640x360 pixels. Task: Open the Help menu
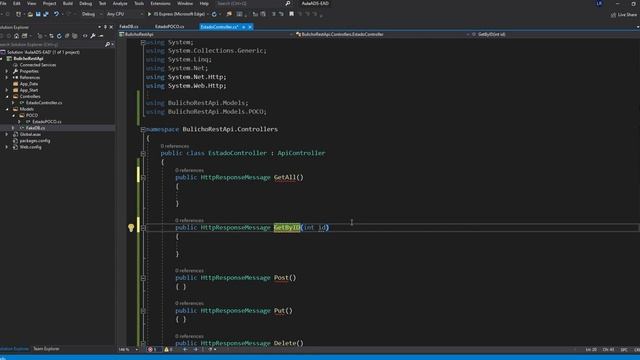[204, 3]
